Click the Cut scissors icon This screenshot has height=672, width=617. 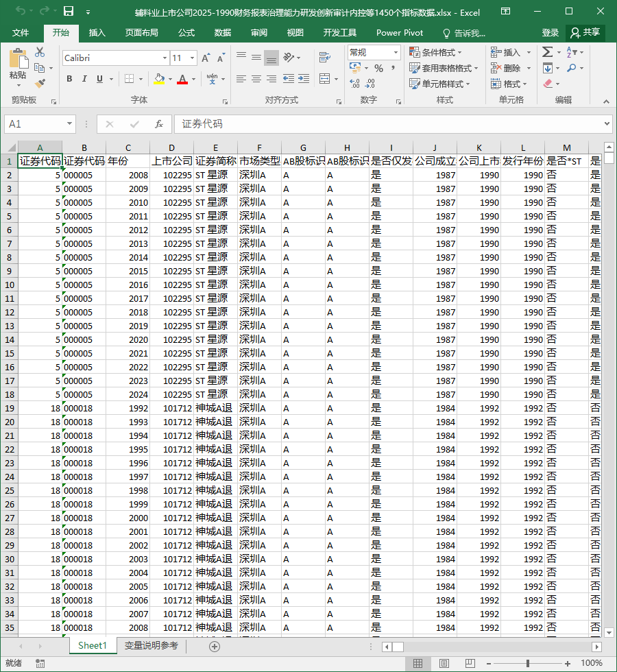pos(40,52)
